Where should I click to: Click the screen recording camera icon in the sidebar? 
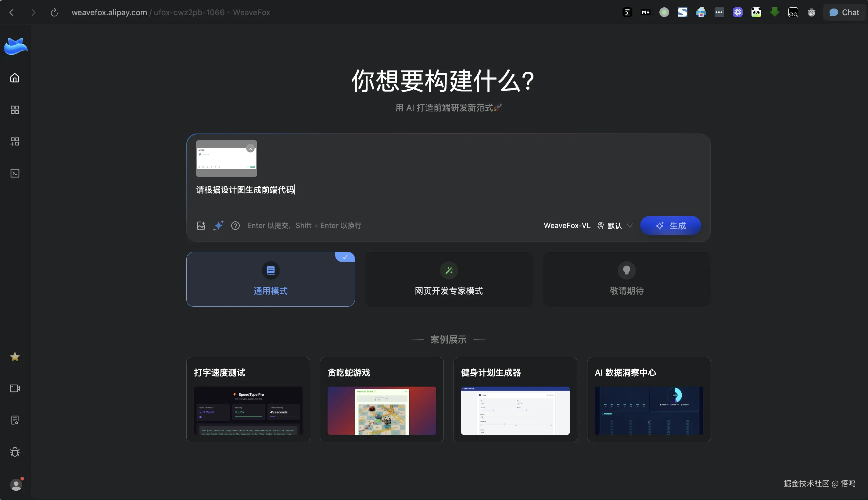[15, 388]
